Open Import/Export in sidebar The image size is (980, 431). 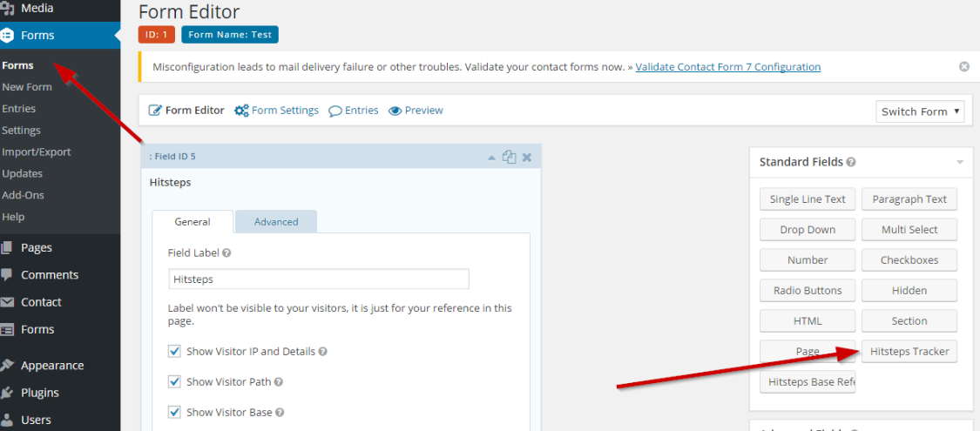[x=37, y=152]
